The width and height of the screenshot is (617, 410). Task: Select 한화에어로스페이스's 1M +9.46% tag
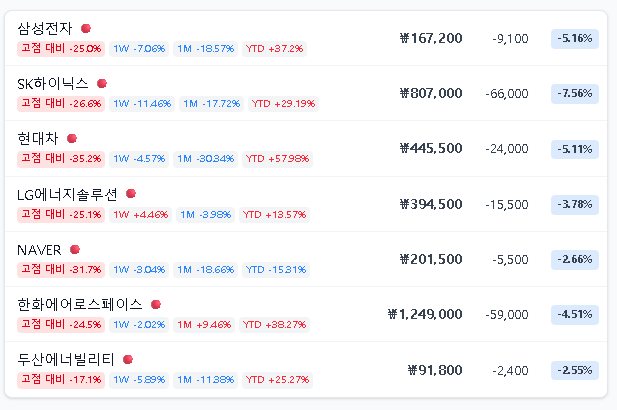(205, 324)
